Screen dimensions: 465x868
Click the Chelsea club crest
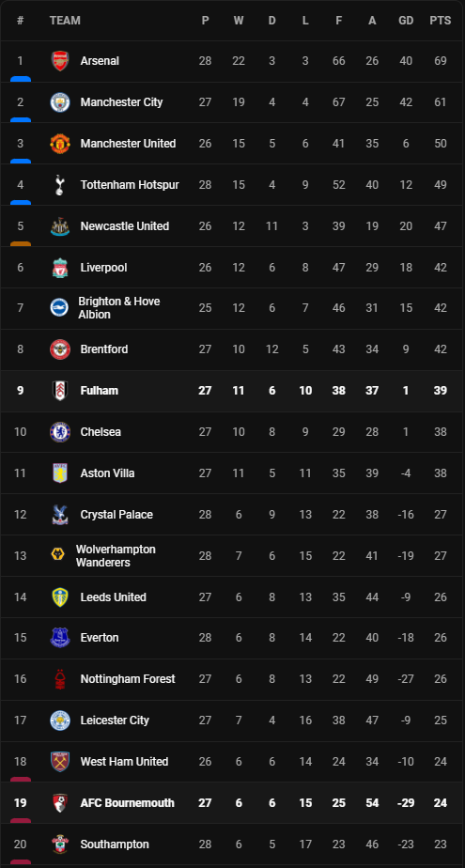tap(60, 432)
